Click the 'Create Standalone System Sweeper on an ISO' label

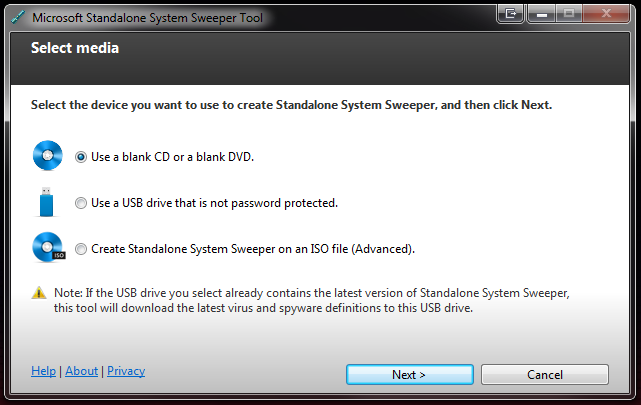[x=253, y=249]
